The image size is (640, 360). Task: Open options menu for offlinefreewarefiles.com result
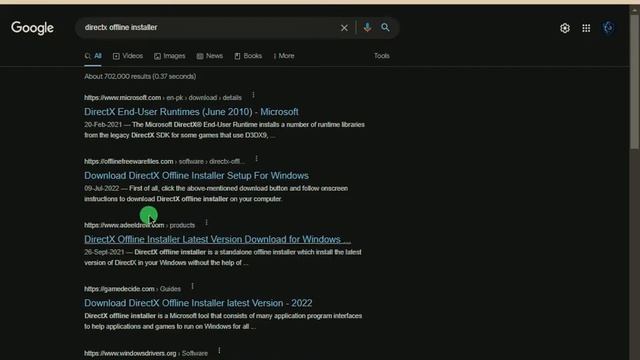click(256, 159)
